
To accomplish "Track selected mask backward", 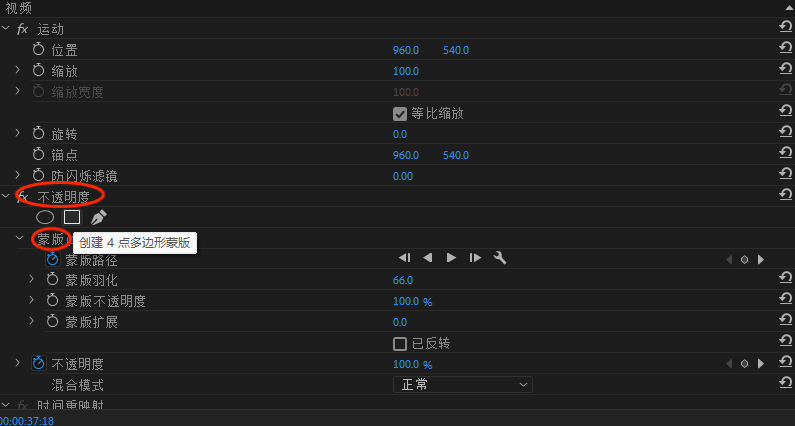I will (428, 258).
